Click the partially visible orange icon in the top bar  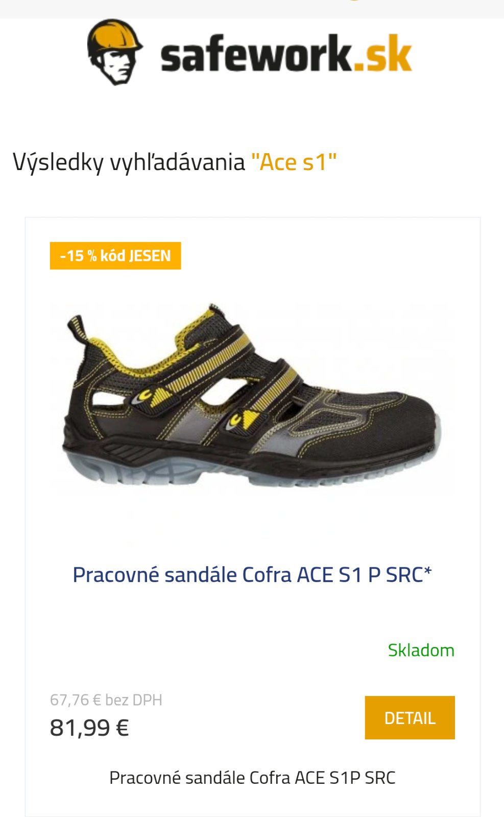tap(354, 1)
